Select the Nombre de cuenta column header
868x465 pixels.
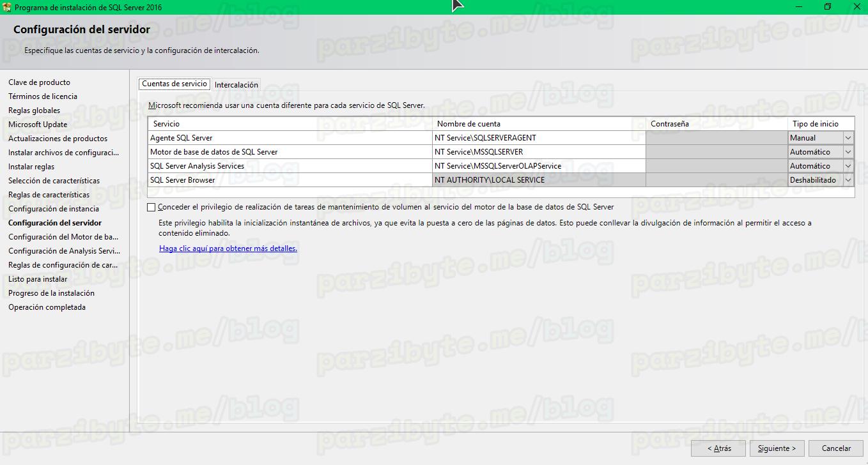(x=539, y=124)
